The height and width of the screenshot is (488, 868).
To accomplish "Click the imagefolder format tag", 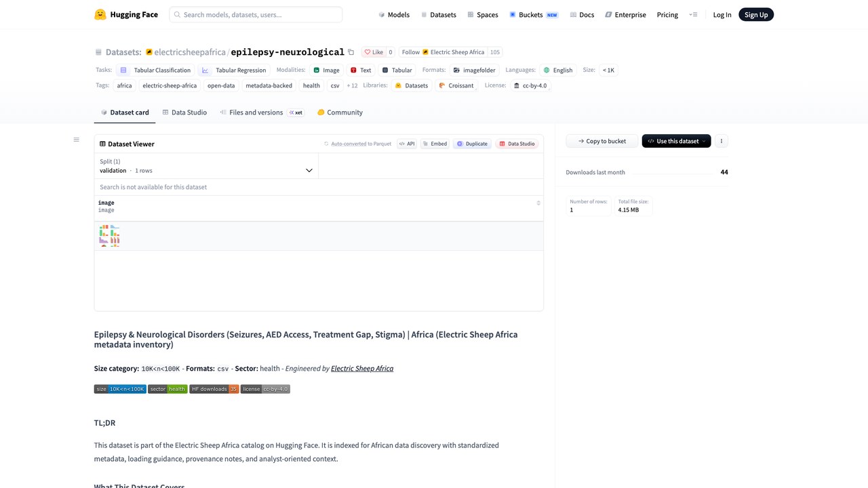I will (475, 70).
